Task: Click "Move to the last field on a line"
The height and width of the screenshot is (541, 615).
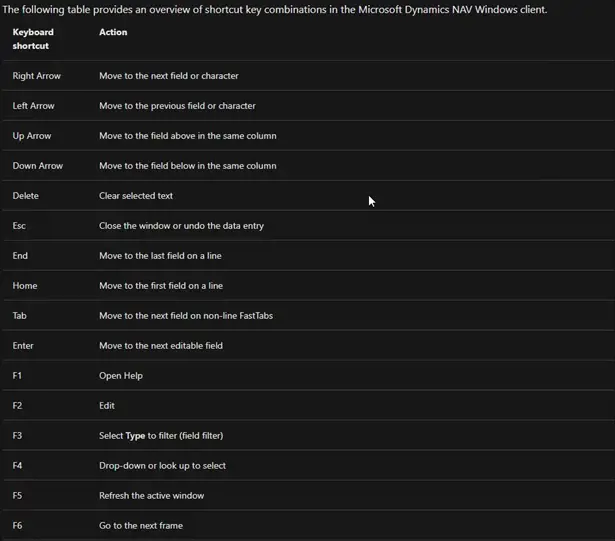Action: [x=160, y=256]
